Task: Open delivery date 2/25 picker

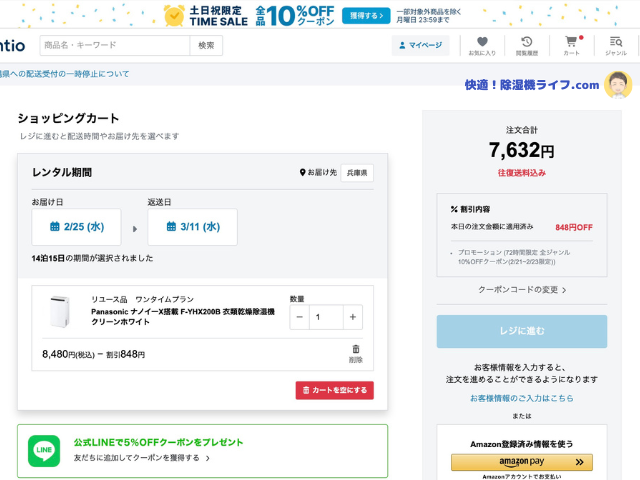Action: (76, 227)
